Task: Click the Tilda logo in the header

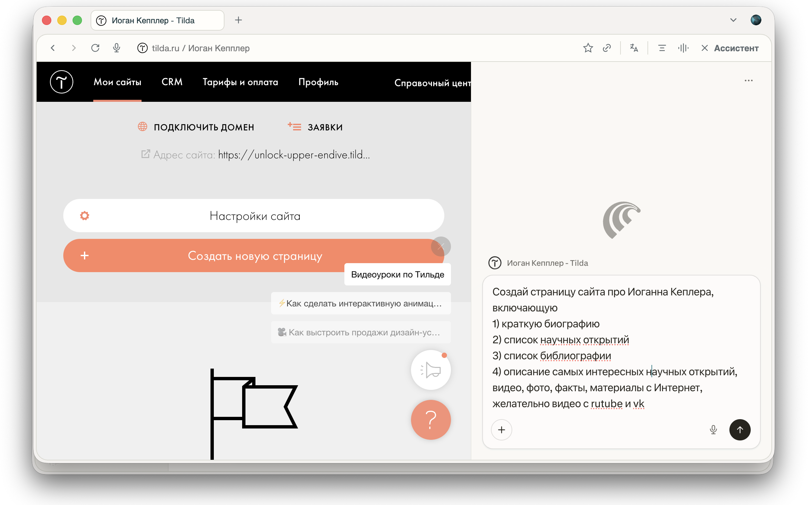Action: pyautogui.click(x=62, y=82)
